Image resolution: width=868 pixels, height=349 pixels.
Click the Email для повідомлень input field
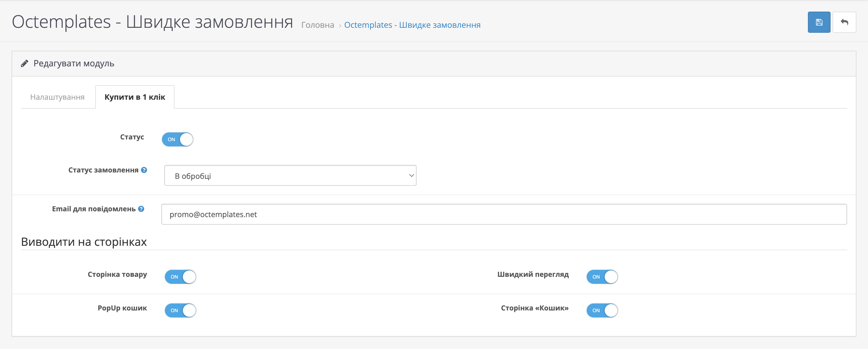pos(504,215)
